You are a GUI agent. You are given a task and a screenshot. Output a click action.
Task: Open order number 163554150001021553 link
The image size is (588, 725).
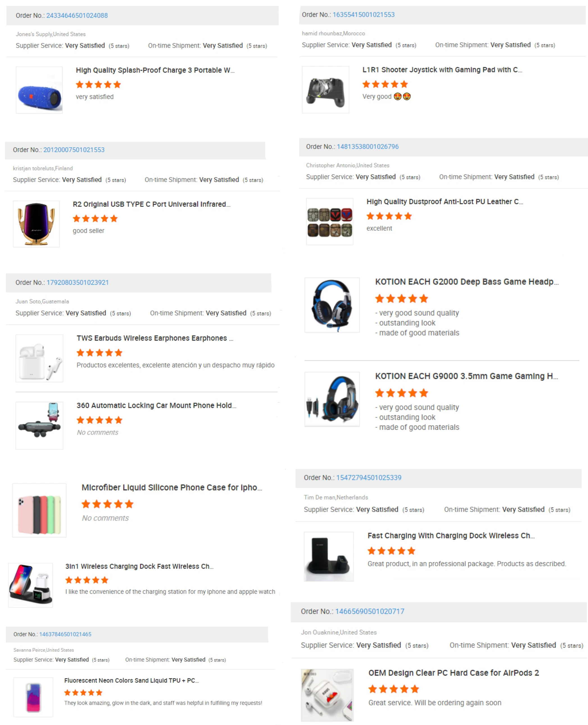pos(364,15)
